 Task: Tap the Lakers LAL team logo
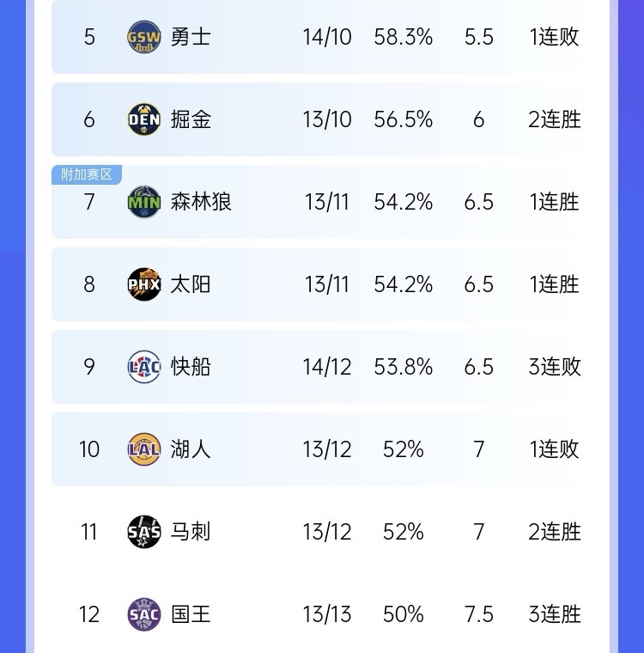(x=144, y=449)
